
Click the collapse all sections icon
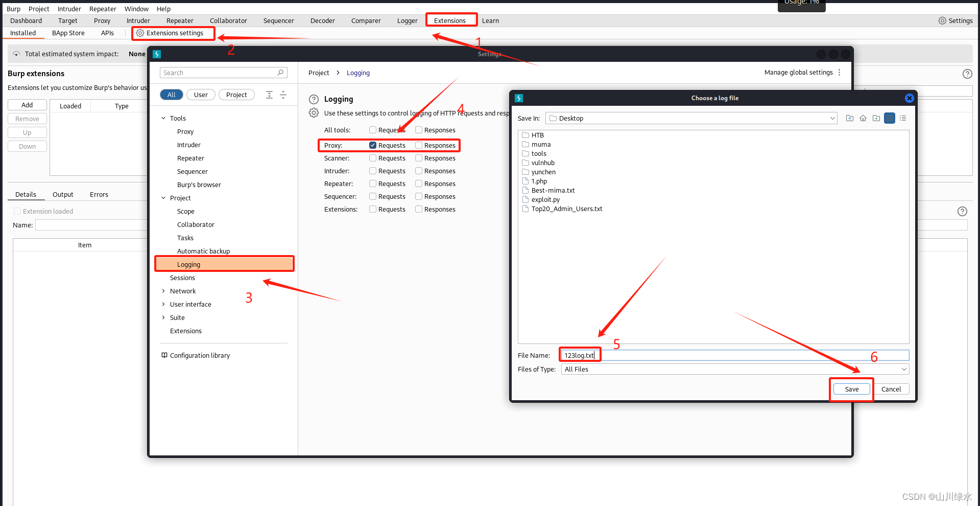click(283, 95)
